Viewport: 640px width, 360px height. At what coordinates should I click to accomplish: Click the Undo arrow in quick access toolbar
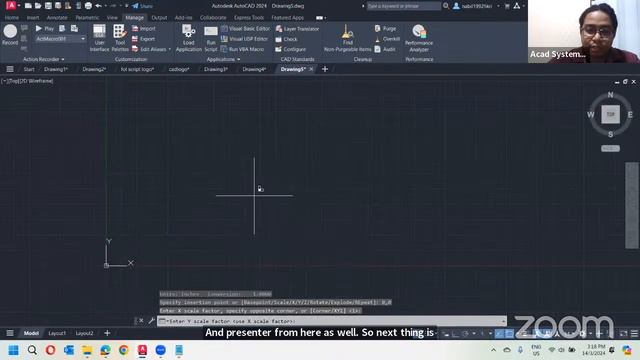coord(98,6)
